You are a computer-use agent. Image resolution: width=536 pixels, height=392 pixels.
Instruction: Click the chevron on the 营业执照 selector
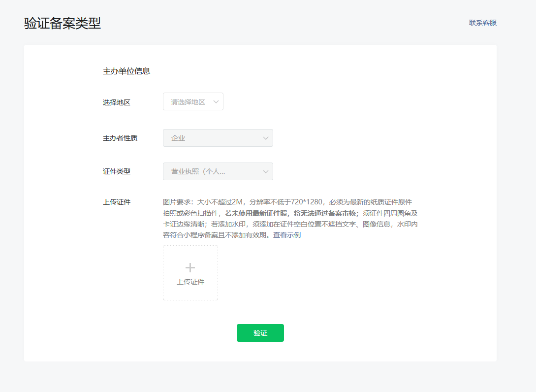click(x=265, y=171)
